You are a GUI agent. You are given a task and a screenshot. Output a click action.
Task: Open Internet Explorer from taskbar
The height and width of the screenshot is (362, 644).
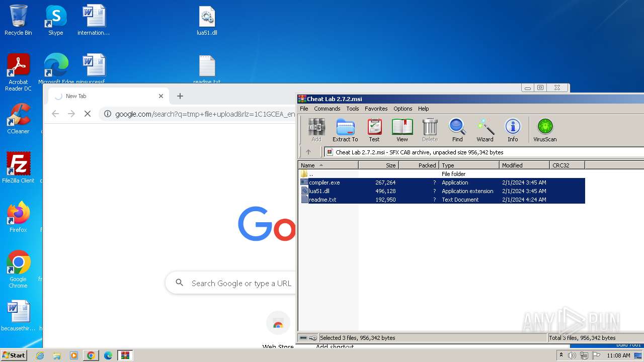tap(40, 355)
